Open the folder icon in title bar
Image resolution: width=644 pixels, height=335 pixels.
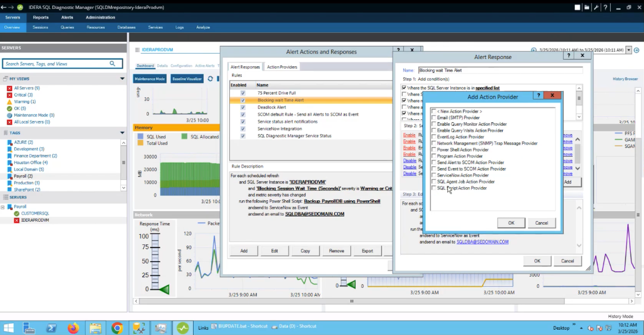(587, 7)
